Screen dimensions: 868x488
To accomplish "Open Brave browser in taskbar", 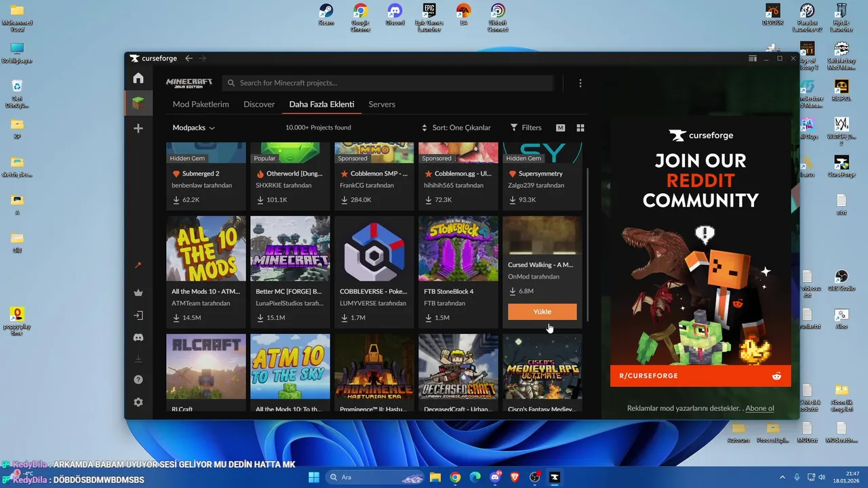I will pos(515,477).
